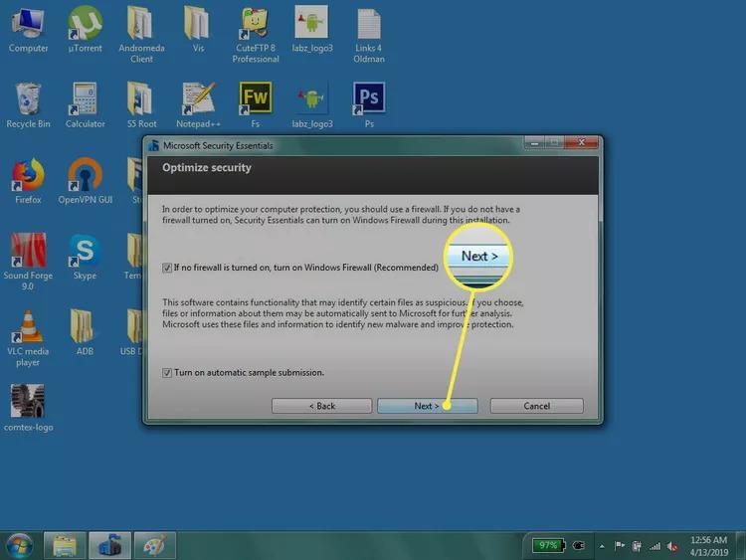Launch the µTorrent shortcut
This screenshot has height=560, width=746.
click(85, 30)
